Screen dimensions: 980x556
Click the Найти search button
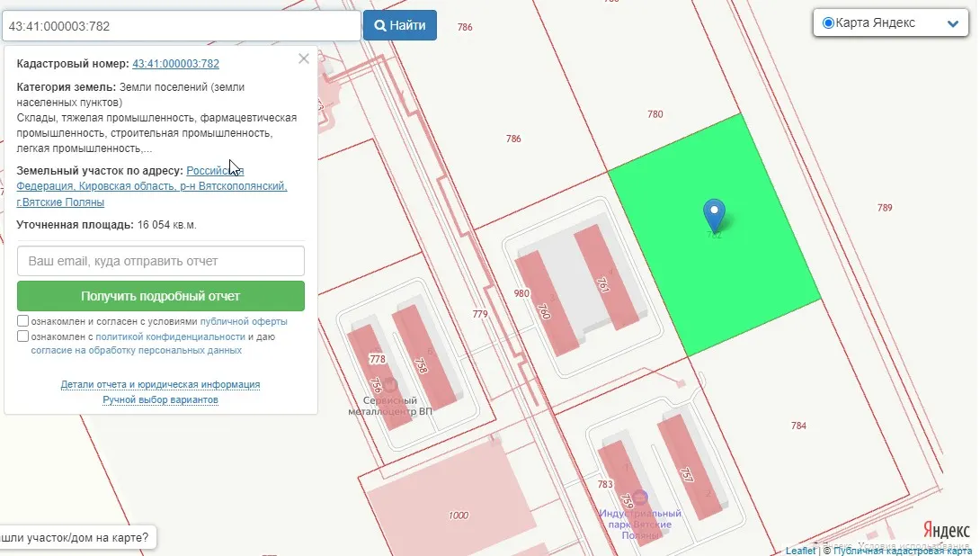[x=400, y=26]
